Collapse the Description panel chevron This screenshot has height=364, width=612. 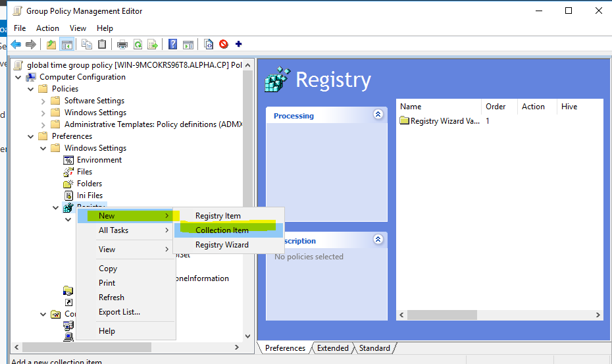click(x=378, y=240)
